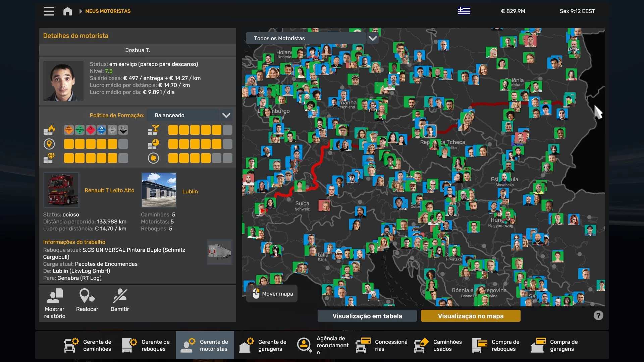This screenshot has width=644, height=362.
Task: Click the Greek flag icon
Action: (x=464, y=11)
